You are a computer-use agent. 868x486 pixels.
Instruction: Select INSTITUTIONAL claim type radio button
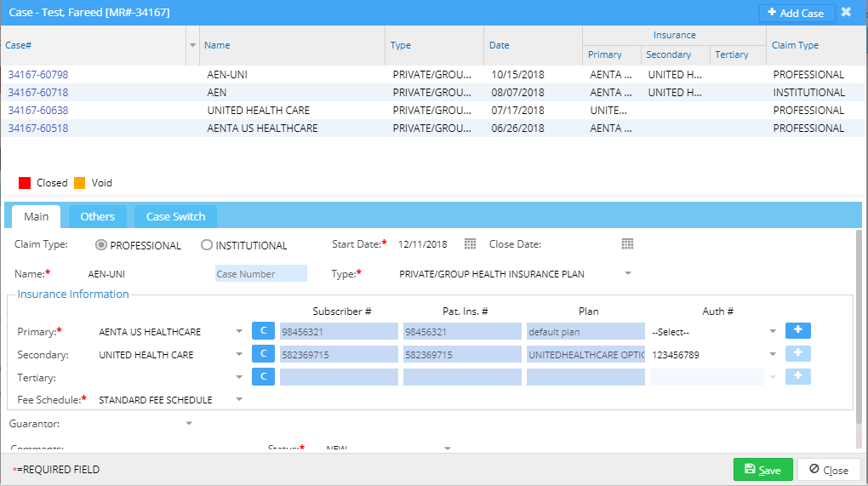tap(207, 245)
